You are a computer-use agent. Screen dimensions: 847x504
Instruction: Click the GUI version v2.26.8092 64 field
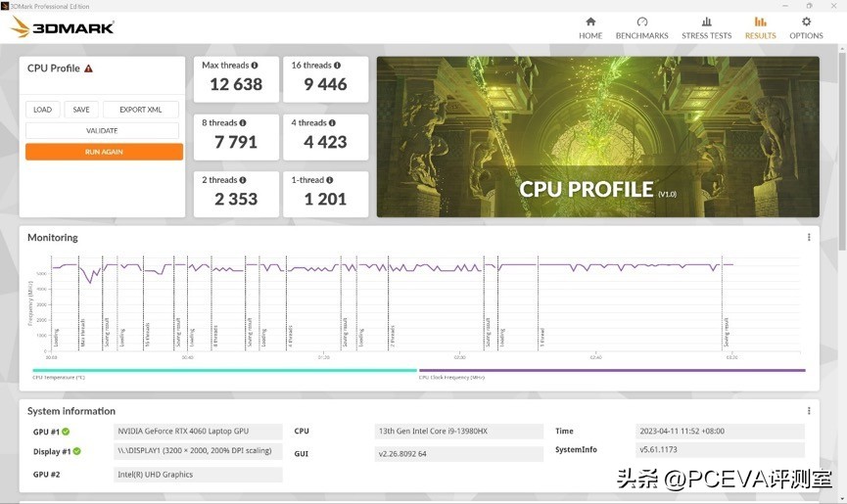click(458, 454)
